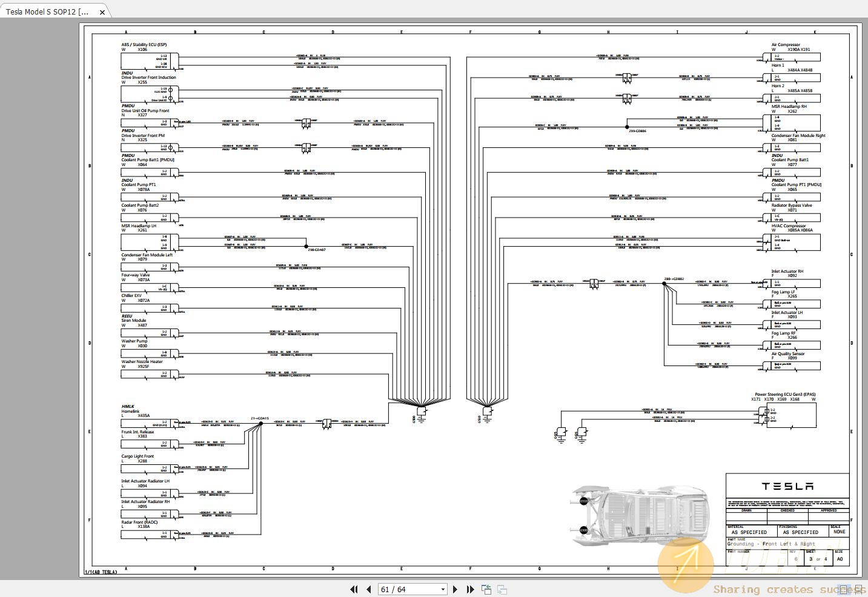Click the Z80-GD802 splice label
Screen dimensions: 868x597
(x=674, y=279)
